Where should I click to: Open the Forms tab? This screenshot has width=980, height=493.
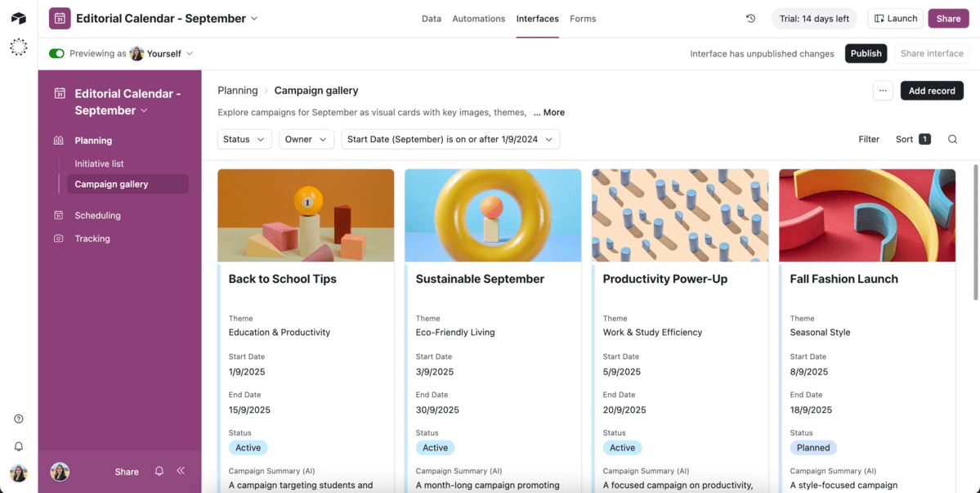[x=583, y=19]
